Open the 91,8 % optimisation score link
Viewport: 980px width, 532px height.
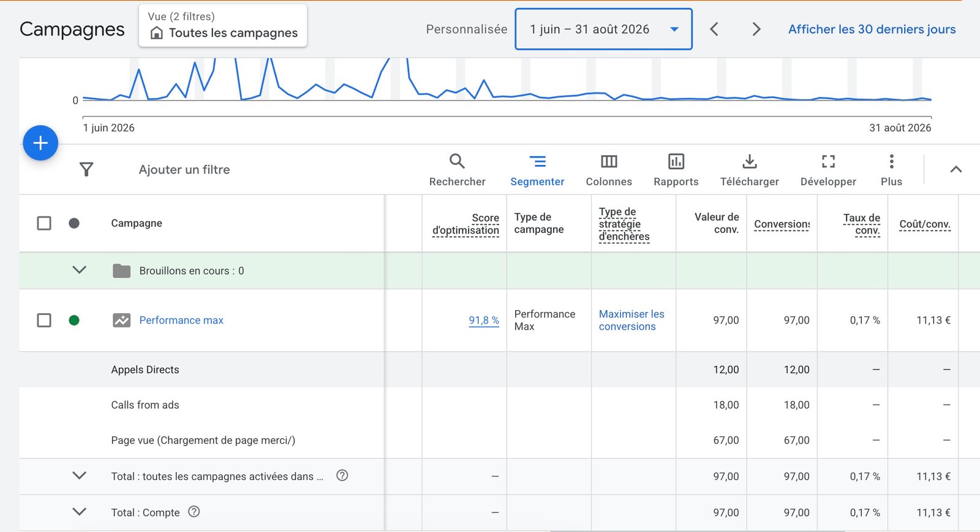coord(484,320)
